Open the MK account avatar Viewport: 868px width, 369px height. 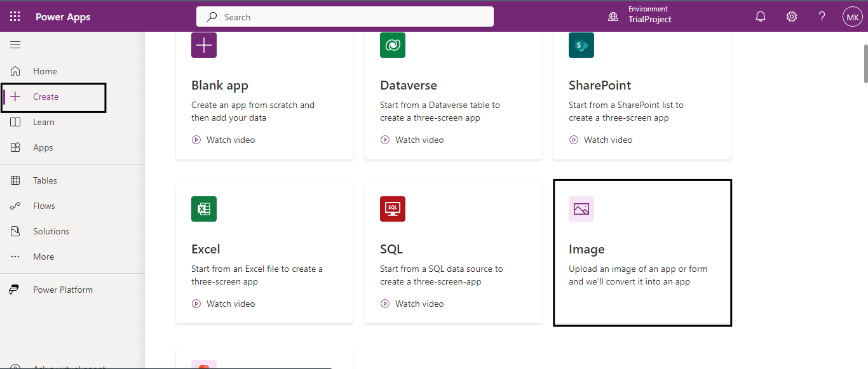coord(852,17)
